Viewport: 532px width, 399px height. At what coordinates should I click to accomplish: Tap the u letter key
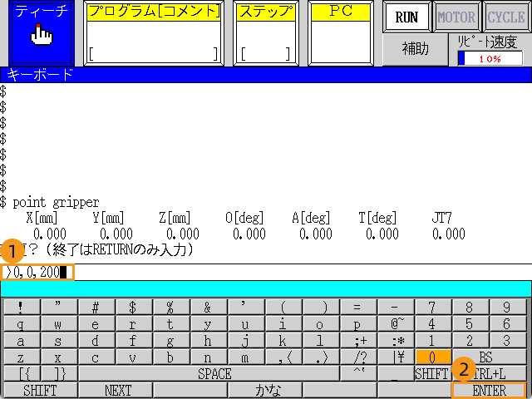(x=246, y=324)
